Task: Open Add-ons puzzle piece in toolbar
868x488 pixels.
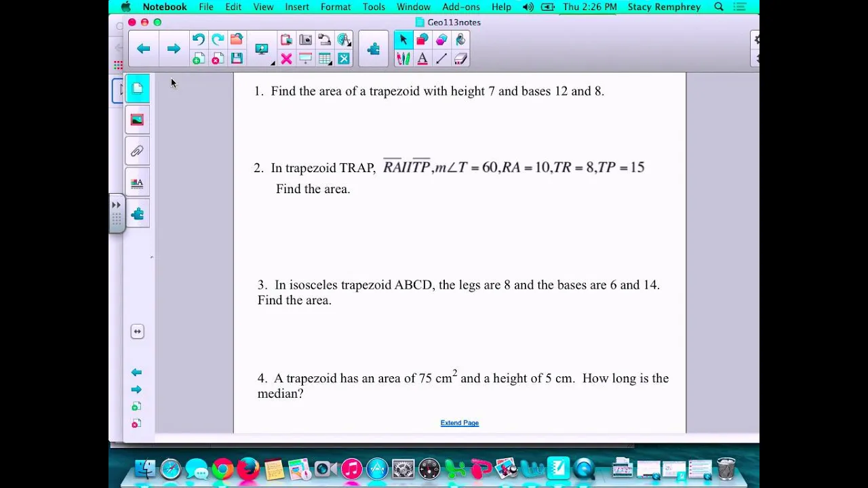Action: pos(374,49)
